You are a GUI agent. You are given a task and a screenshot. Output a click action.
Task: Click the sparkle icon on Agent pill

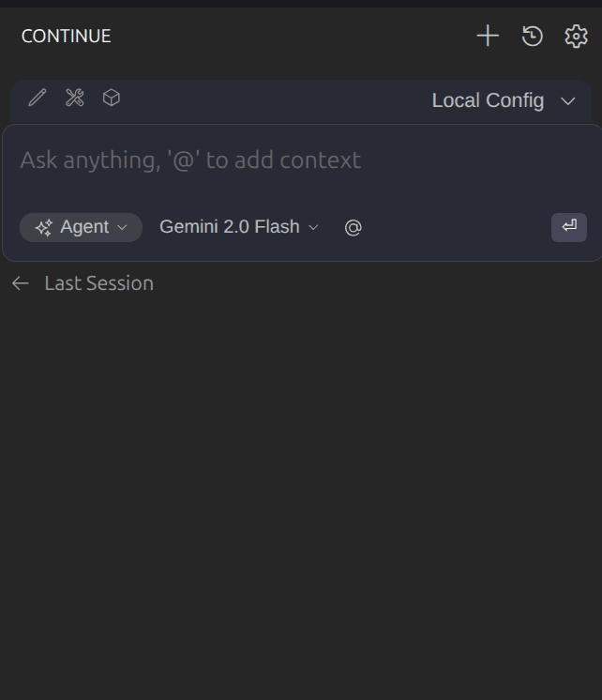pyautogui.click(x=43, y=228)
